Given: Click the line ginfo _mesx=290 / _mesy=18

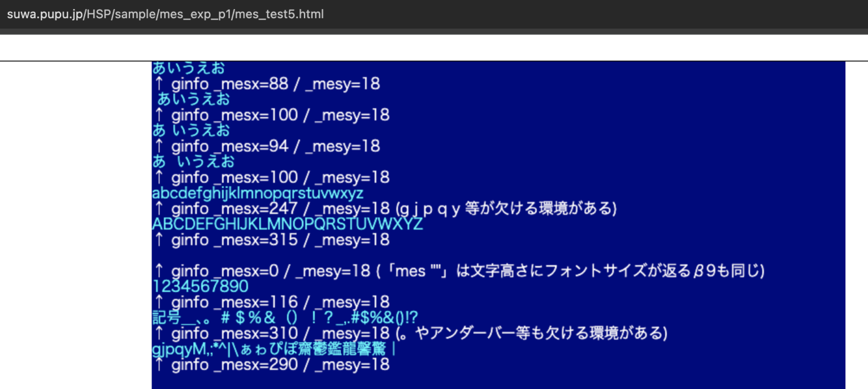Looking at the screenshot, I should [270, 365].
